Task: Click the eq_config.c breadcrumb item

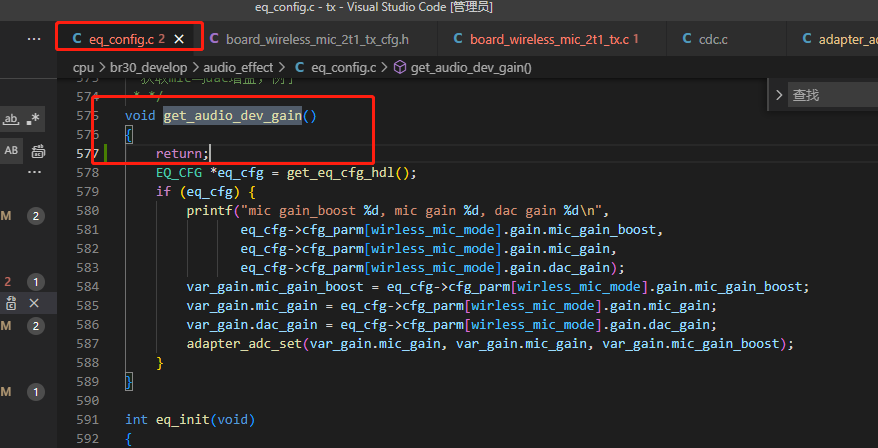Action: [x=343, y=68]
